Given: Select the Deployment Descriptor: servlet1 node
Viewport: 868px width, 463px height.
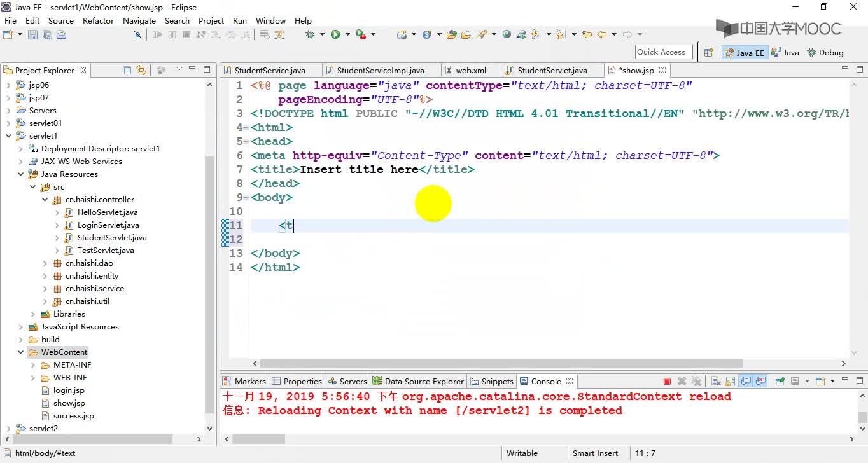Looking at the screenshot, I should coord(101,149).
